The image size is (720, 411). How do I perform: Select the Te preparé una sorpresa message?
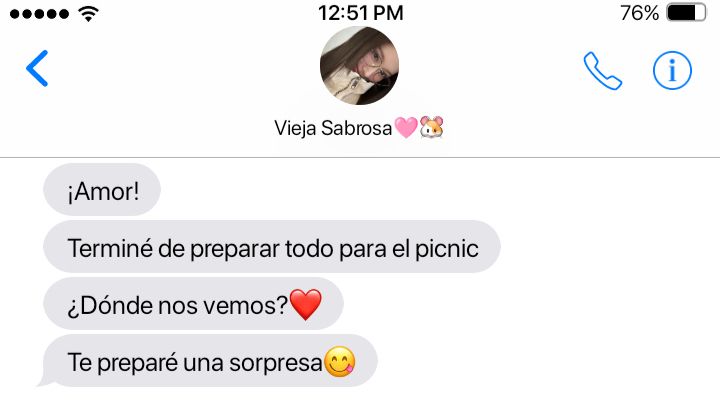coord(210,360)
